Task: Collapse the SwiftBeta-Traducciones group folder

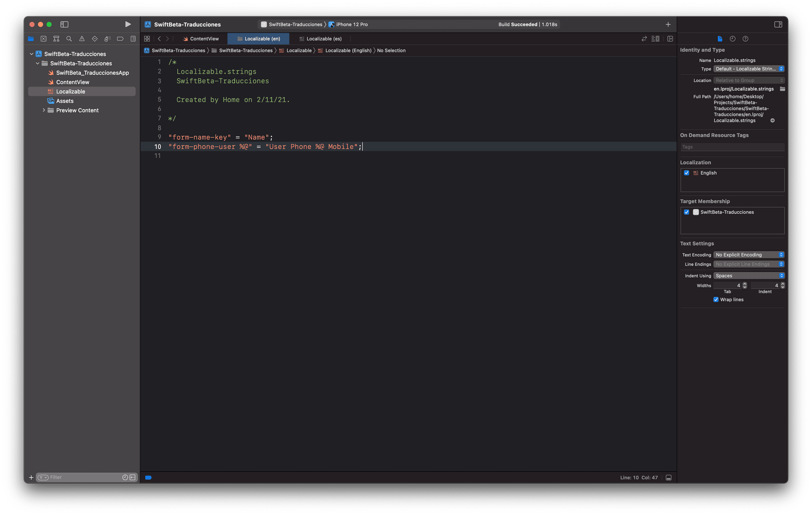Action: pyautogui.click(x=38, y=63)
